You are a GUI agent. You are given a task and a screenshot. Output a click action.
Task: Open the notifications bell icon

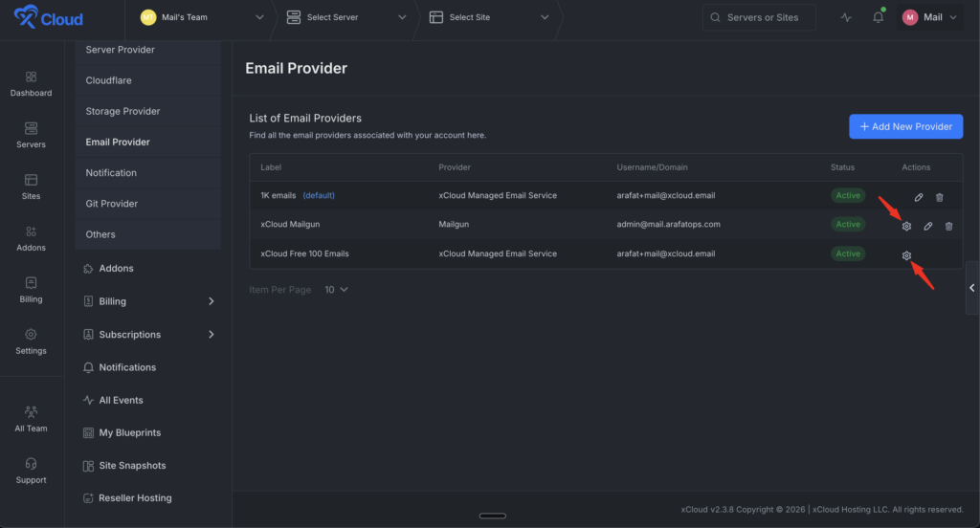click(878, 17)
